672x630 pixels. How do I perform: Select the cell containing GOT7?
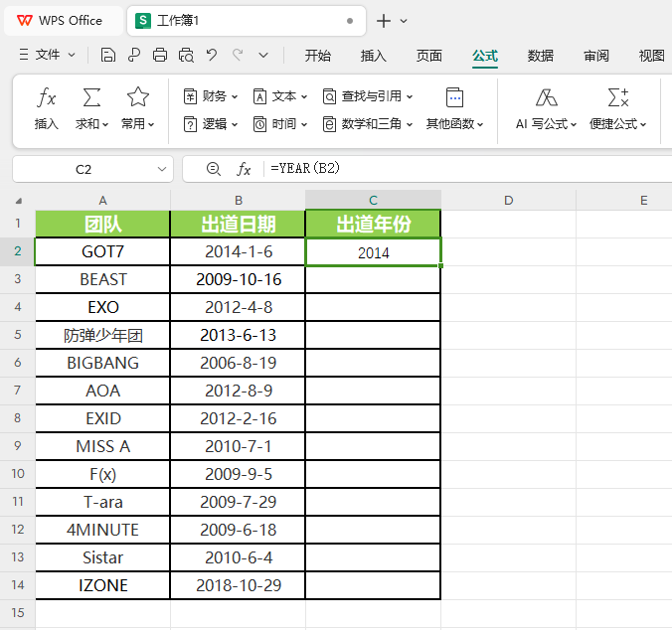102,251
